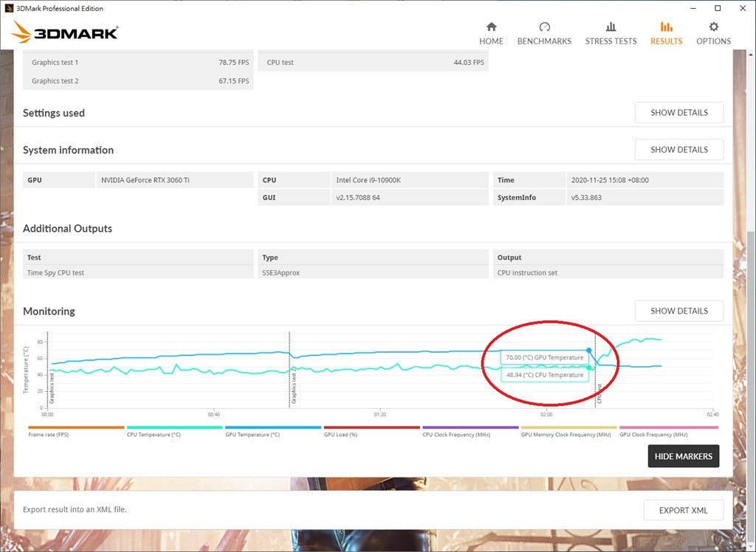The width and height of the screenshot is (756, 552).
Task: Open Options via the gear icon
Action: [714, 27]
